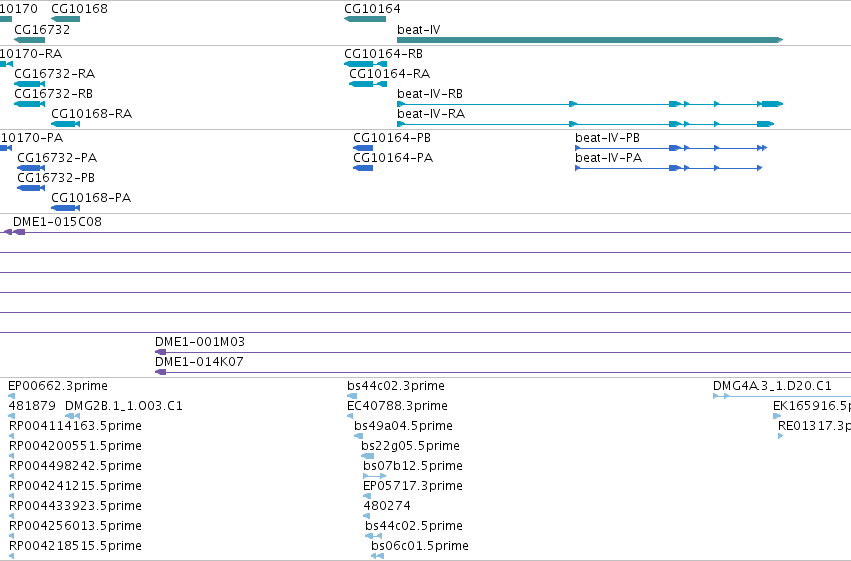Click the bs06c01.5prime EST label
The image size is (851, 561).
point(420,546)
